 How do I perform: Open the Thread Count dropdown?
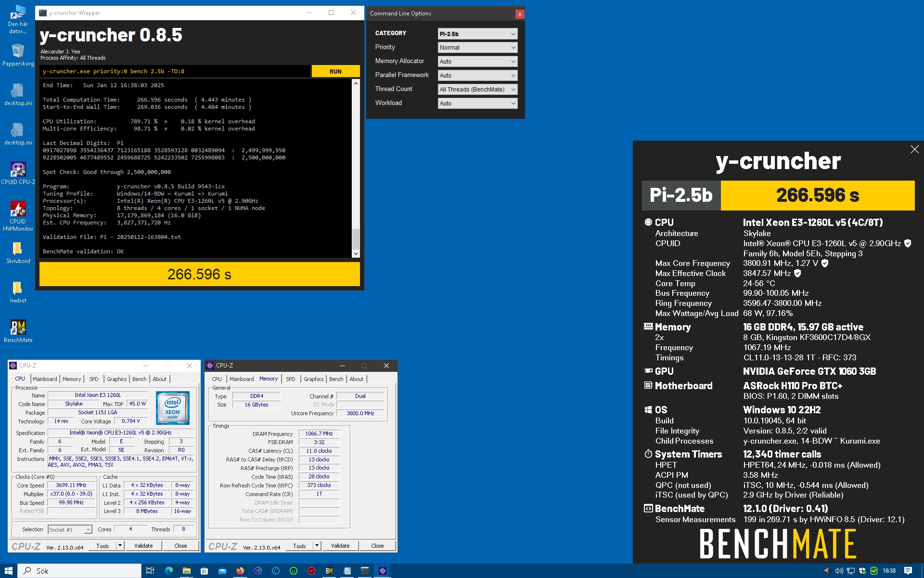point(477,89)
